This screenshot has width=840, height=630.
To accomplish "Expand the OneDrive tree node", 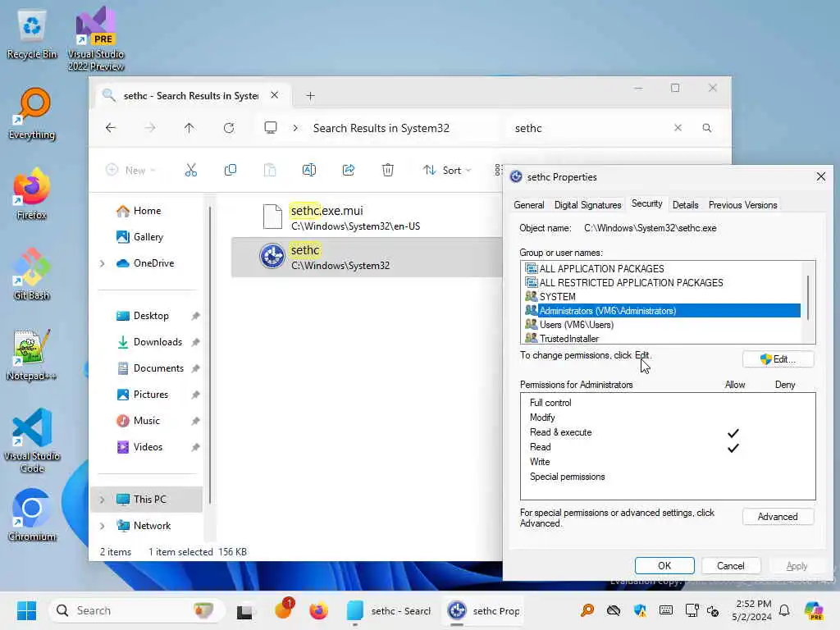I will click(103, 263).
